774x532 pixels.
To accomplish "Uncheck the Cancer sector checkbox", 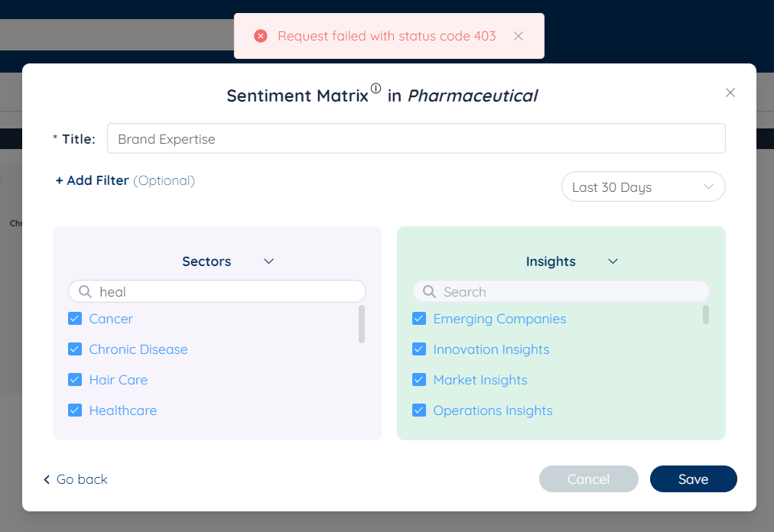I will pyautogui.click(x=75, y=319).
